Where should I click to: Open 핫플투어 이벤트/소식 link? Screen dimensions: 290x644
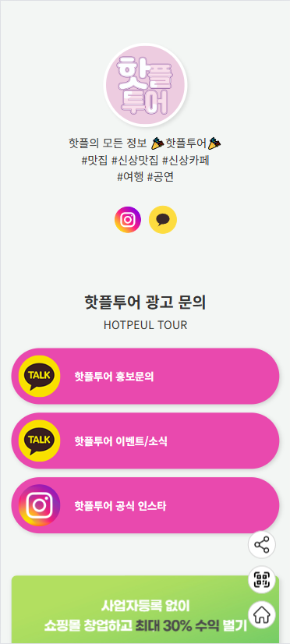(x=145, y=441)
